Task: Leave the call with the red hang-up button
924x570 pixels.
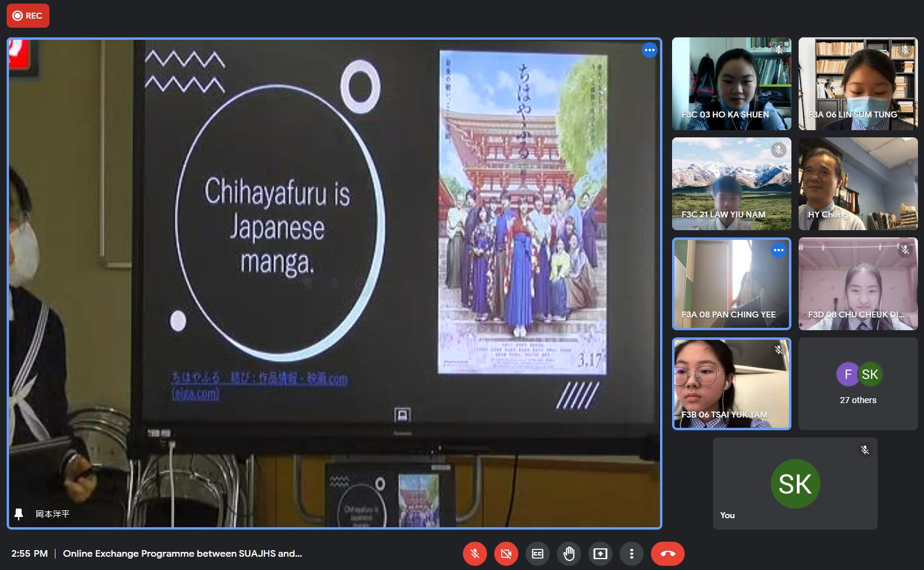Action: (668, 554)
